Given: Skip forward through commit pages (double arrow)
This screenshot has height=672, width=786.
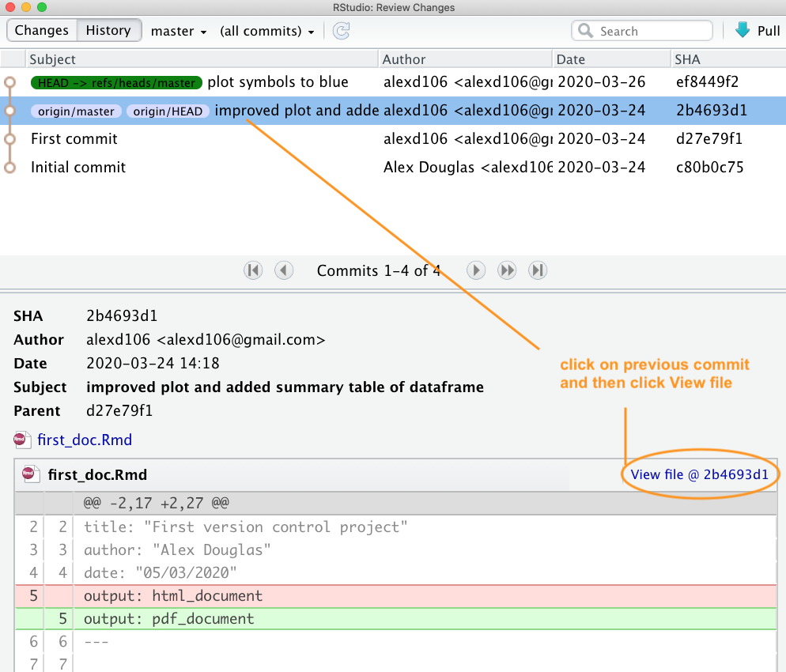Looking at the screenshot, I should coord(507,270).
